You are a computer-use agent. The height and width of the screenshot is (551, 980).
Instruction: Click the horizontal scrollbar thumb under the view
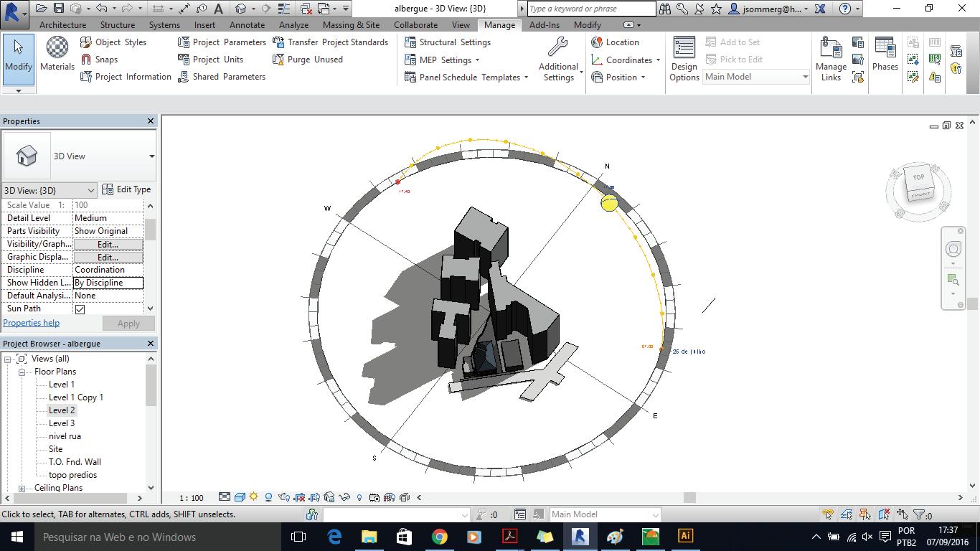tap(689, 497)
